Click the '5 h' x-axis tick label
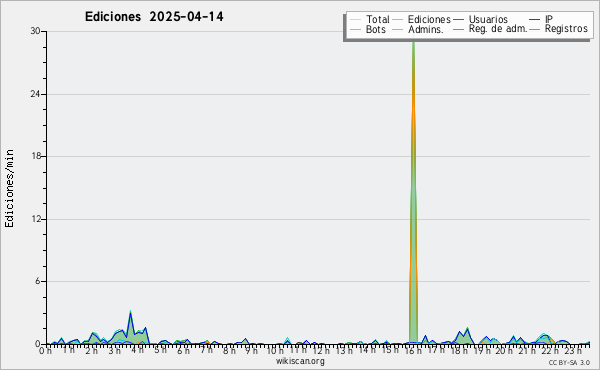Viewport: 600px width, 370px height. coord(160,350)
